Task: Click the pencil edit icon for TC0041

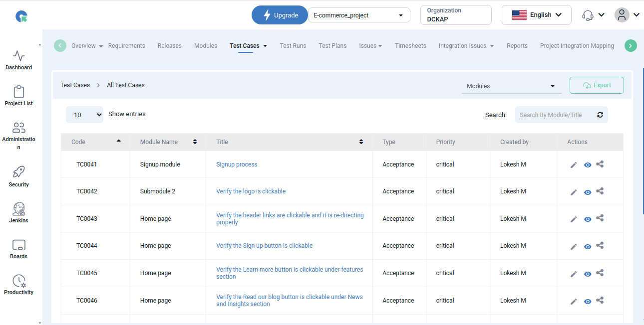Action: [x=574, y=165]
